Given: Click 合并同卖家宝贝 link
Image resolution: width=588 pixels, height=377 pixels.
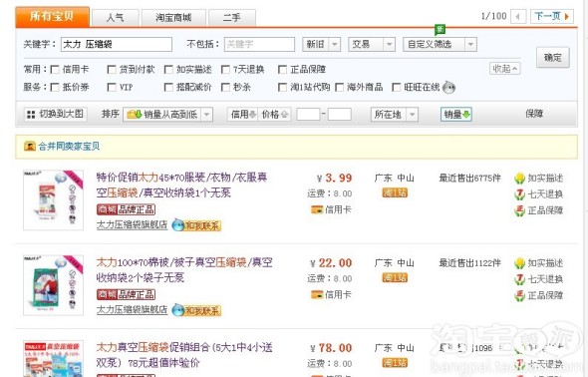Looking at the screenshot, I should pos(69,147).
